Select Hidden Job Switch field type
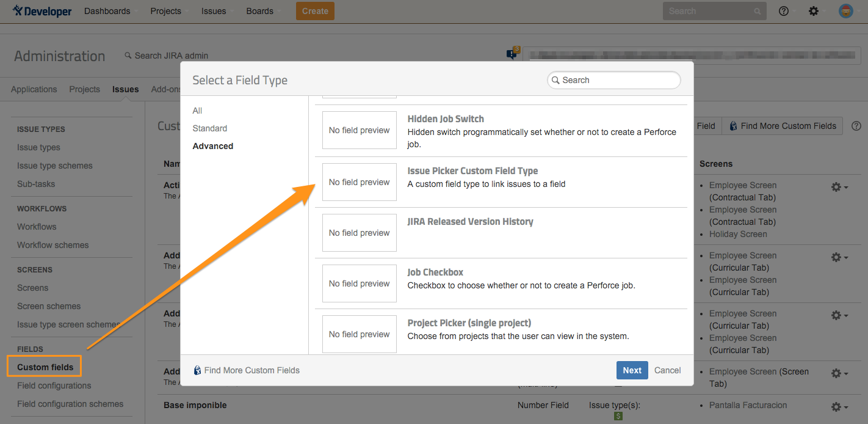Viewport: 868px width, 424px height. point(501,131)
